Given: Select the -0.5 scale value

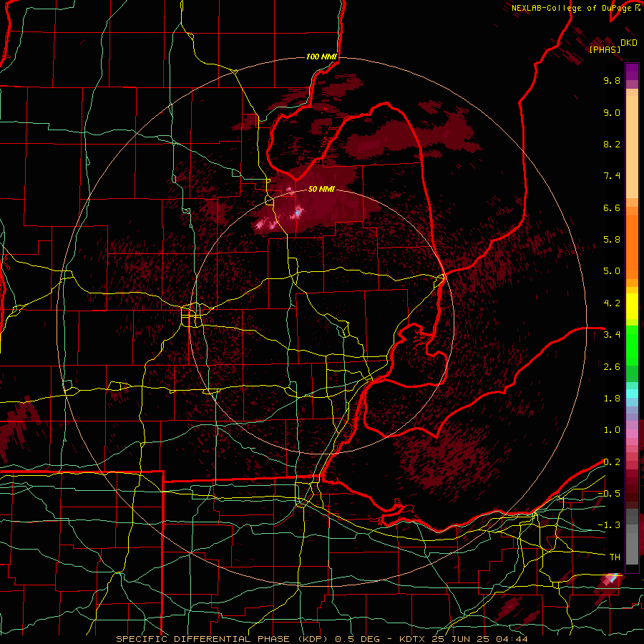Looking at the screenshot, I should 609,494.
